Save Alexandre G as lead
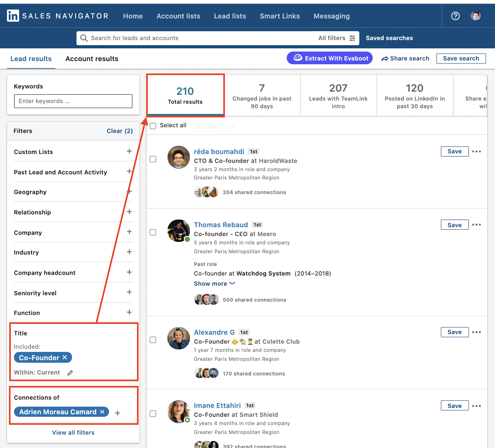 [x=455, y=332]
